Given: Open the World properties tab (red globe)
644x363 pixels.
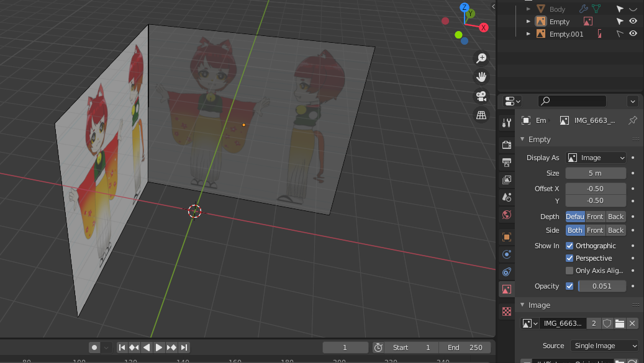Looking at the screenshot, I should click(506, 215).
